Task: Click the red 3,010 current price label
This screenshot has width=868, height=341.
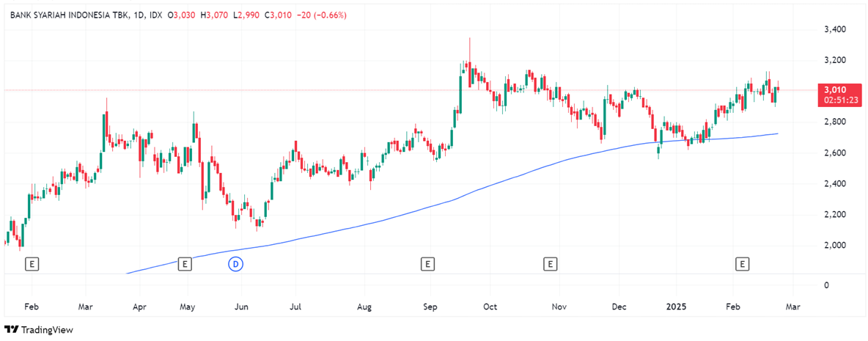Action: point(835,89)
